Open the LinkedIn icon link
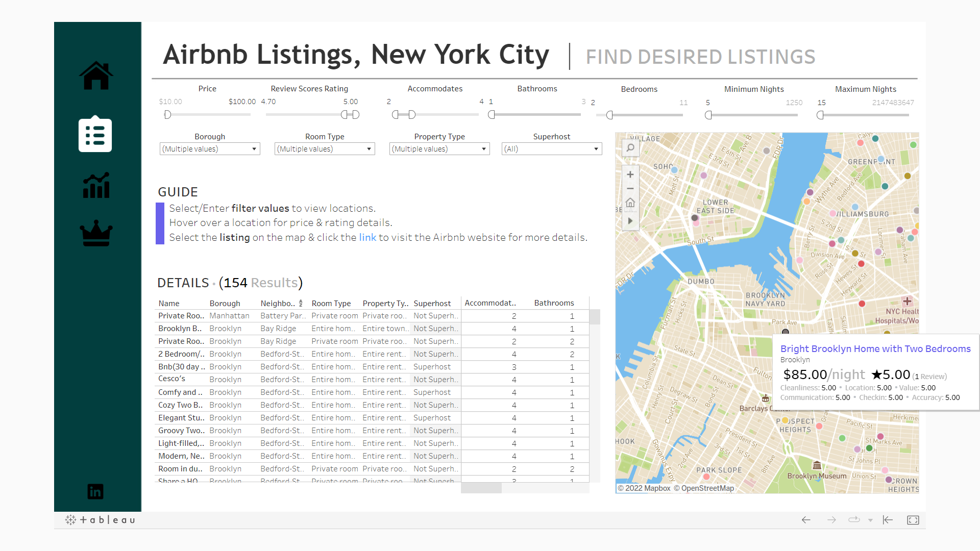 tap(95, 491)
